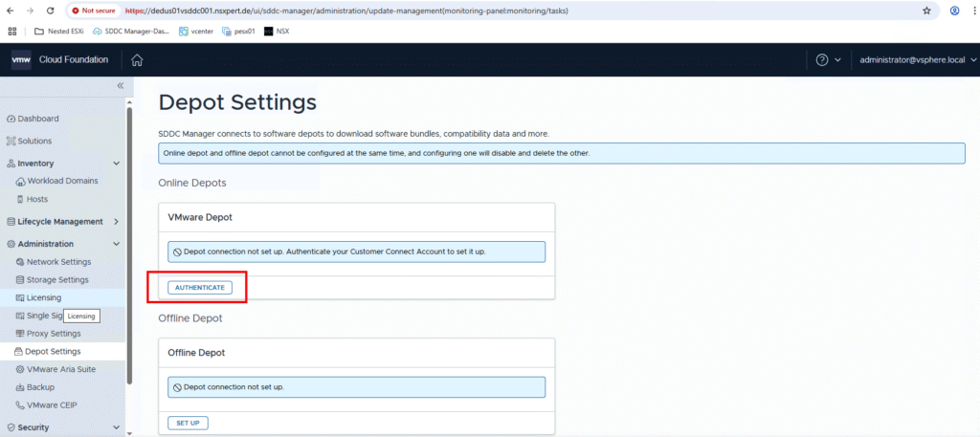Click the VMware Cloud Foundation logo
Viewport: 980px width, 437px height.
(x=60, y=60)
